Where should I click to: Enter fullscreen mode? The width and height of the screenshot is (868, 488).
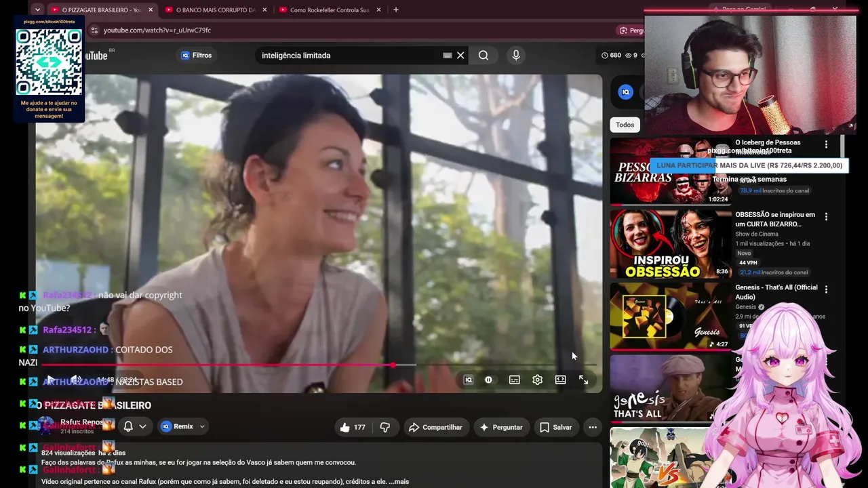(x=583, y=380)
